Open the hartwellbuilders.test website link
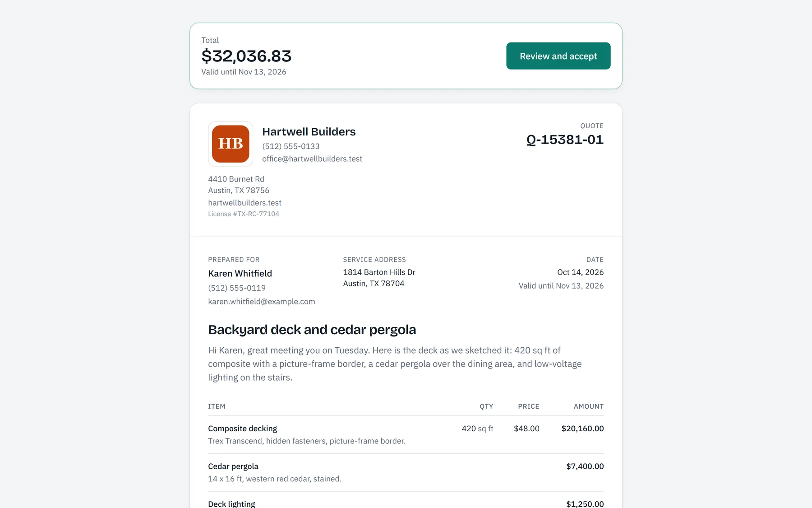The height and width of the screenshot is (508, 812). click(245, 203)
